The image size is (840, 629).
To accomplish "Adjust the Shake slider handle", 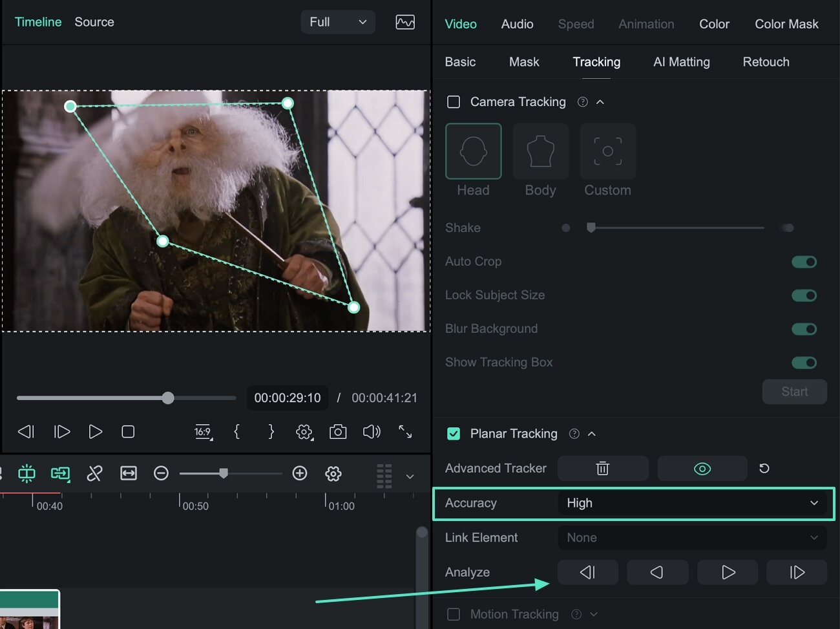I will (x=591, y=228).
